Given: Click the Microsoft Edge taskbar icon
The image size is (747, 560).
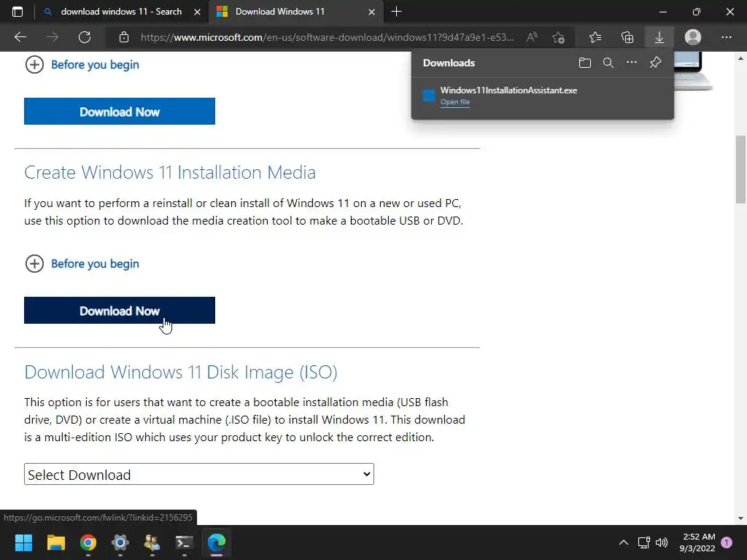Looking at the screenshot, I should [x=216, y=542].
